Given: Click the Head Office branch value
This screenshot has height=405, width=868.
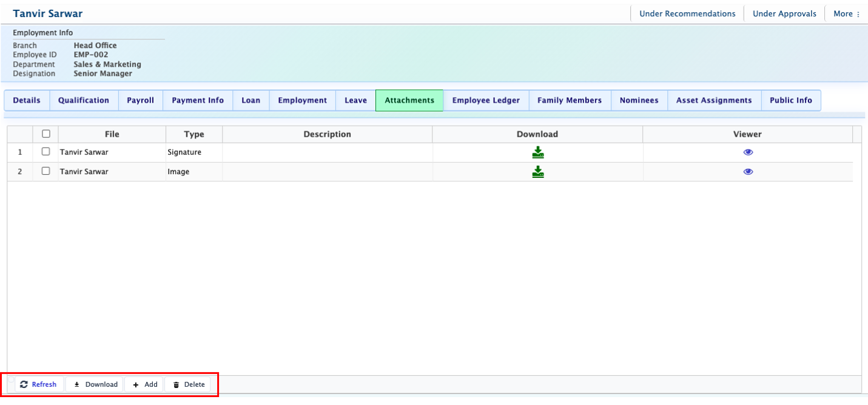Looking at the screenshot, I should coord(95,46).
